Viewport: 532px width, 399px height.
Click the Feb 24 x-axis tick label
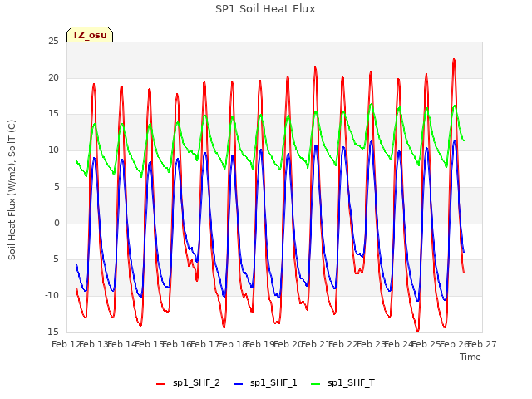click(x=399, y=344)
